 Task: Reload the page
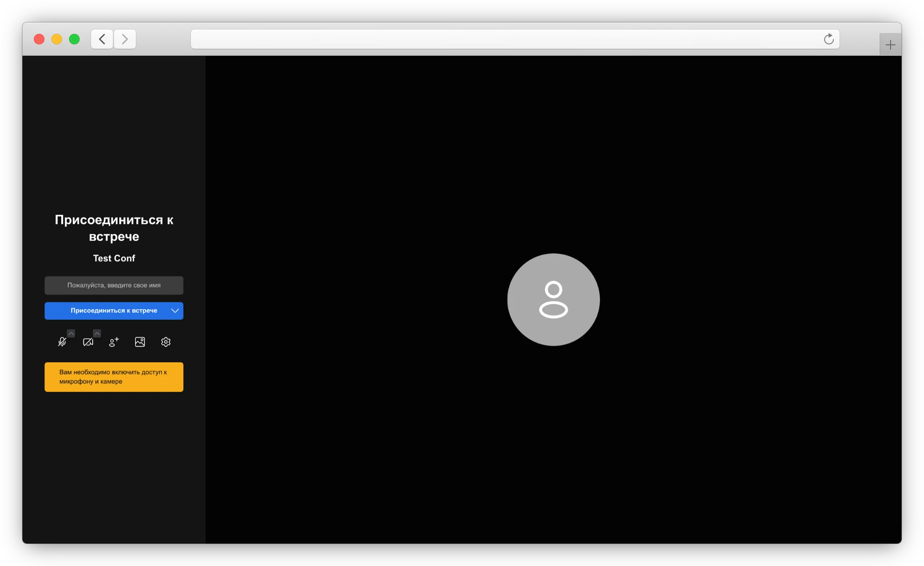coord(829,39)
